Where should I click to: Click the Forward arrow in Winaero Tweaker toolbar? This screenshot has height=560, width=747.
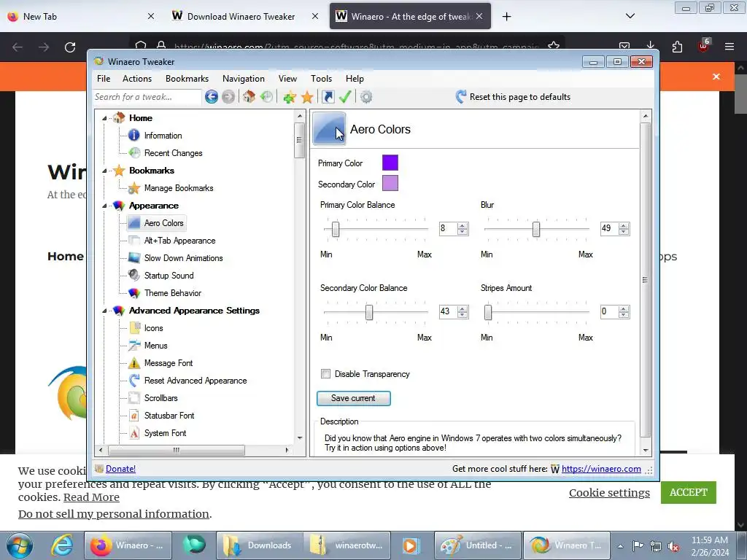pyautogui.click(x=228, y=97)
